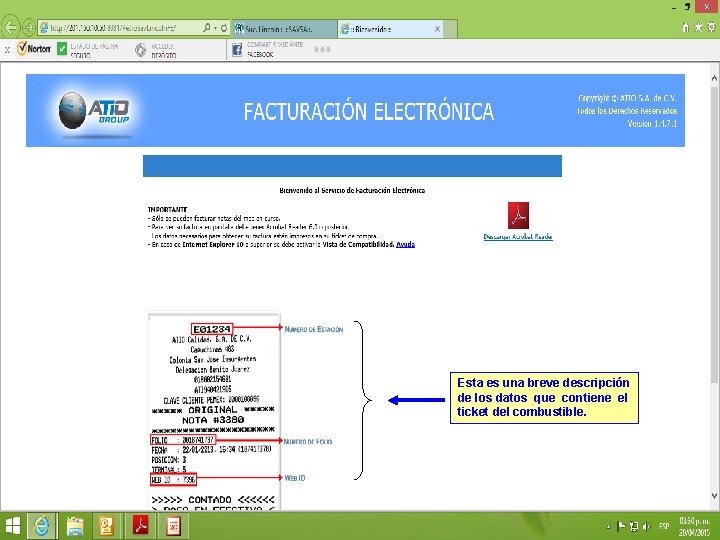
Task: Show hidden tray icons arrow
Action: pos(608,526)
